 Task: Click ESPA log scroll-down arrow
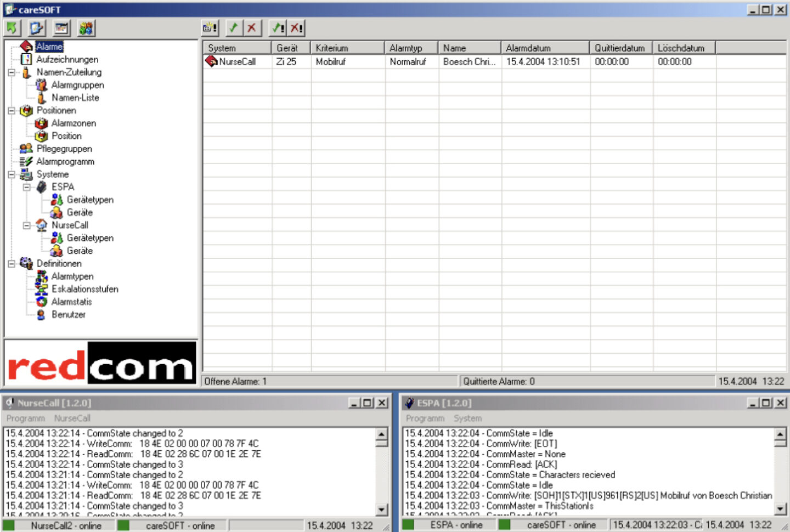click(781, 510)
